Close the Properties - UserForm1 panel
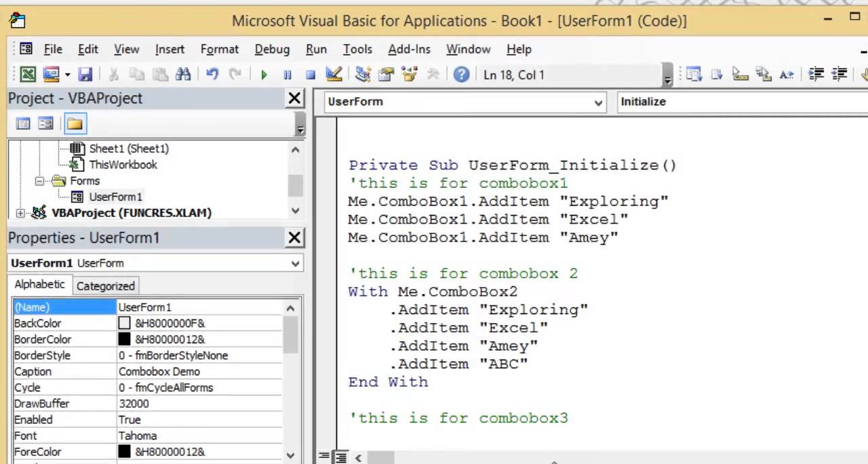This screenshot has width=868, height=464. [294, 238]
